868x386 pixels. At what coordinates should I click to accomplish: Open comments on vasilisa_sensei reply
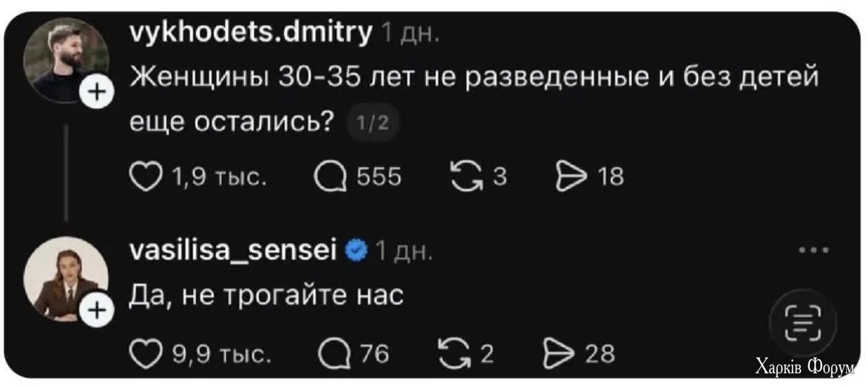(331, 354)
